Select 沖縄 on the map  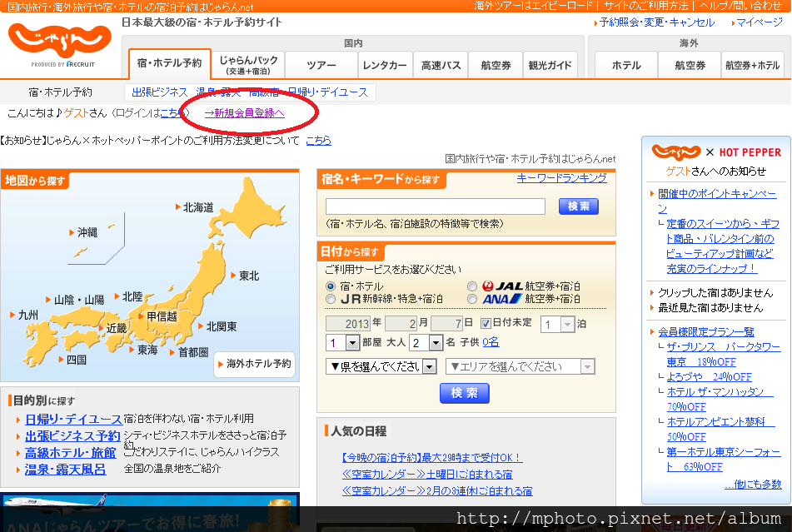[87, 232]
